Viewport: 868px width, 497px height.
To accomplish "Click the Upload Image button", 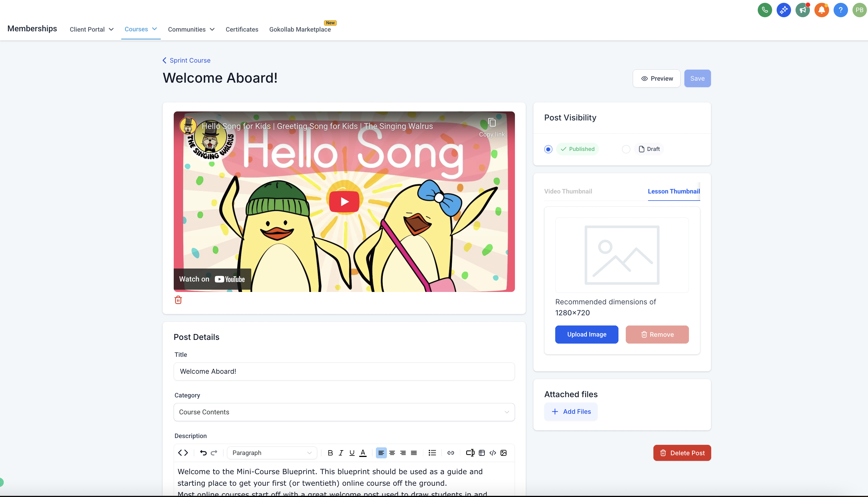I will (587, 334).
